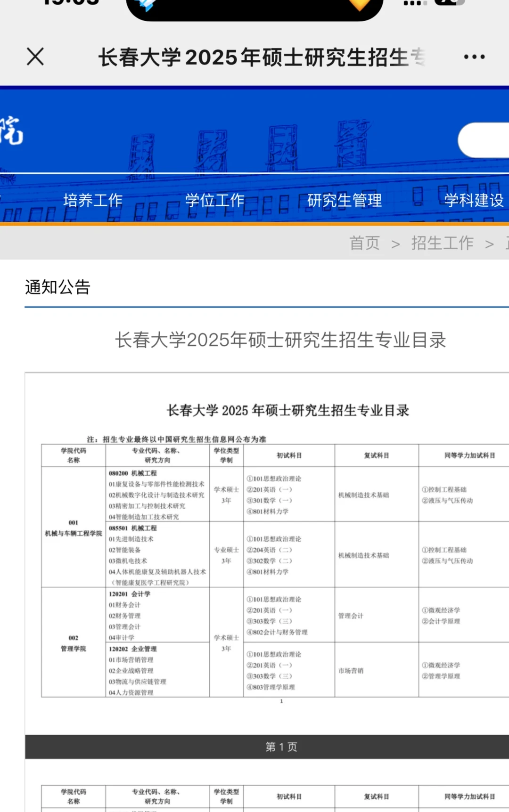Select direction 03物流与供应链管理
509x812 pixels.
click(138, 682)
